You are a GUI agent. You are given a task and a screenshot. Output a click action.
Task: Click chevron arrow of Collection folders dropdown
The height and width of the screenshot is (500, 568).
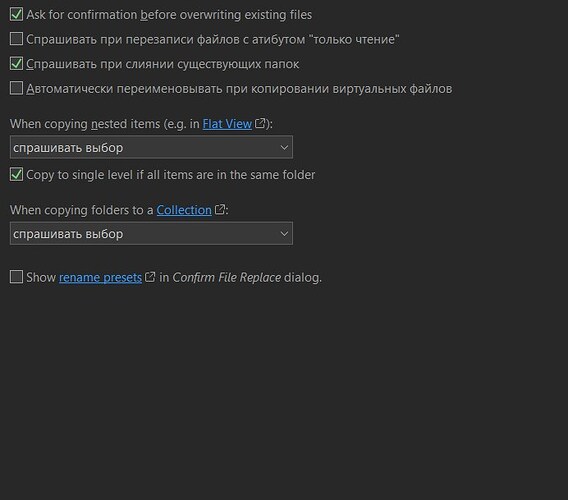[284, 234]
